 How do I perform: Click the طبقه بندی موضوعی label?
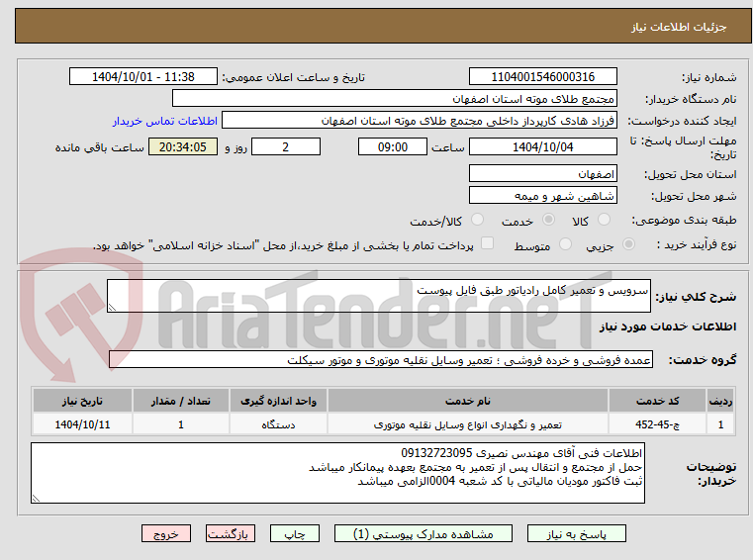[x=684, y=220]
